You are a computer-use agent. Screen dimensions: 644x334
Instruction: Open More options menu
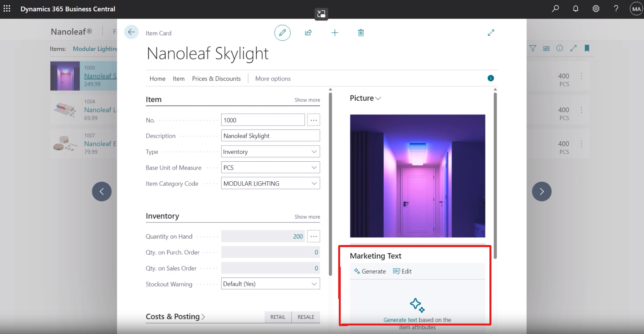pyautogui.click(x=273, y=78)
